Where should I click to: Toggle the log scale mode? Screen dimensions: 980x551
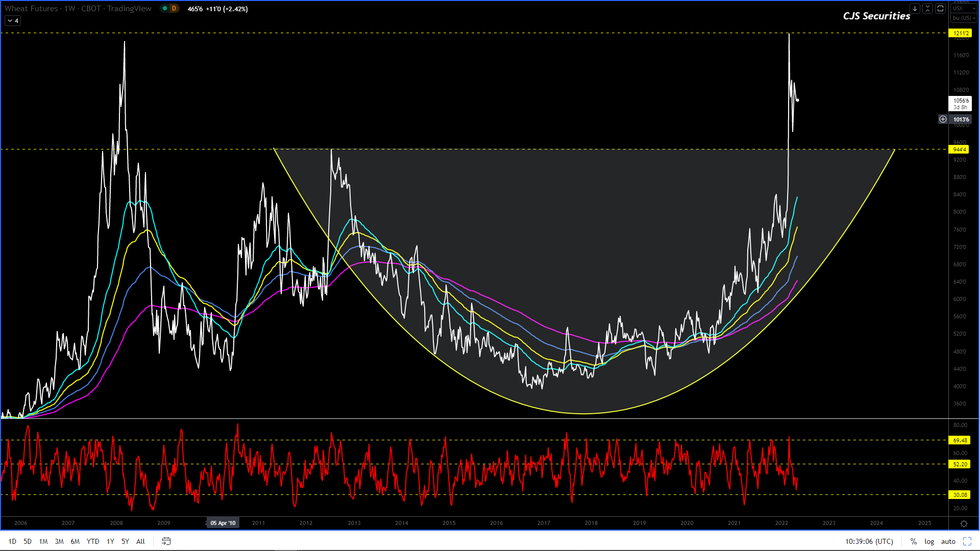[x=929, y=541]
